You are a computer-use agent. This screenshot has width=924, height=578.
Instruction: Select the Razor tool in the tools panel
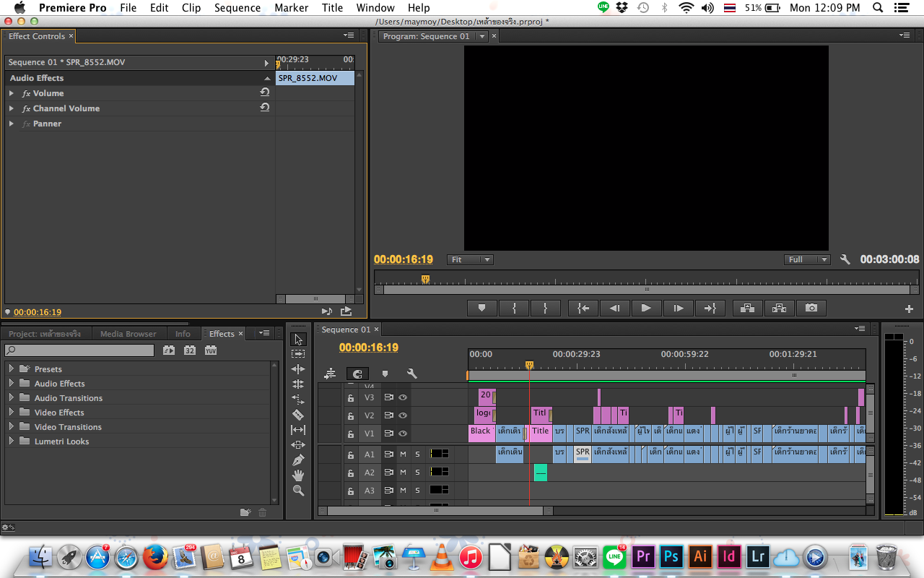click(298, 415)
